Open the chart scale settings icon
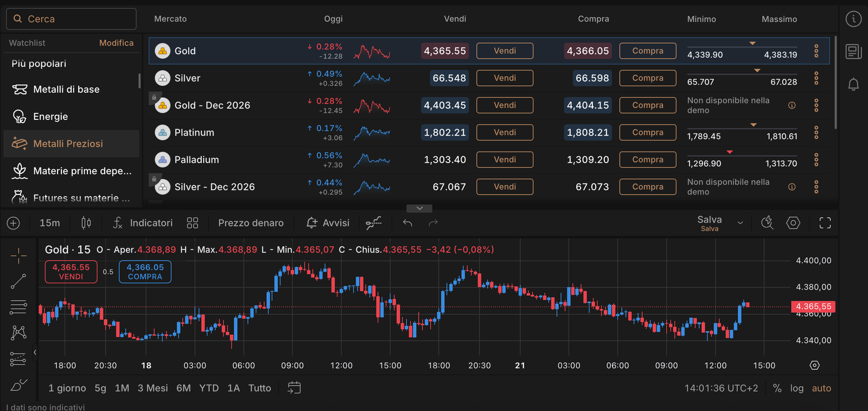This screenshot has height=411, width=868. coord(814,365)
